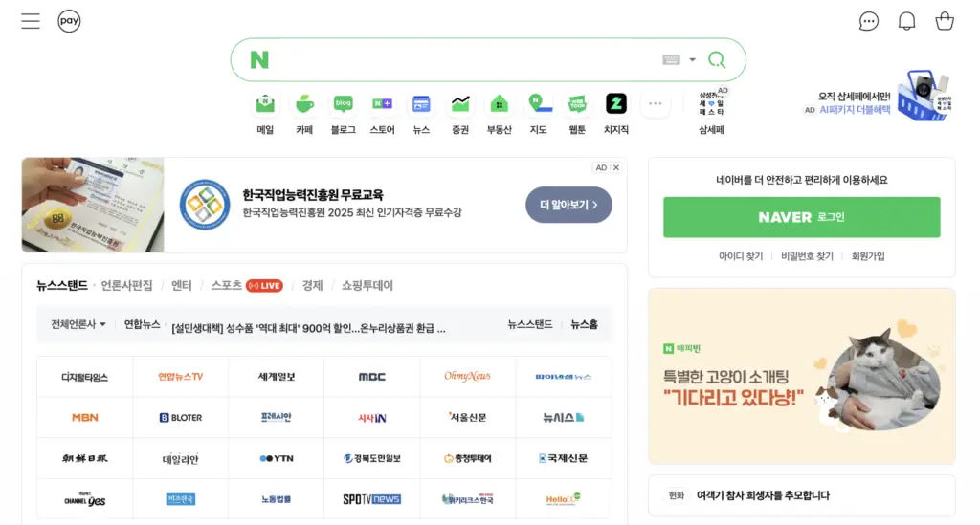Viewport: 980px width, 525px height.
Task: Open the SPOTV news publisher logo
Action: click(x=372, y=499)
